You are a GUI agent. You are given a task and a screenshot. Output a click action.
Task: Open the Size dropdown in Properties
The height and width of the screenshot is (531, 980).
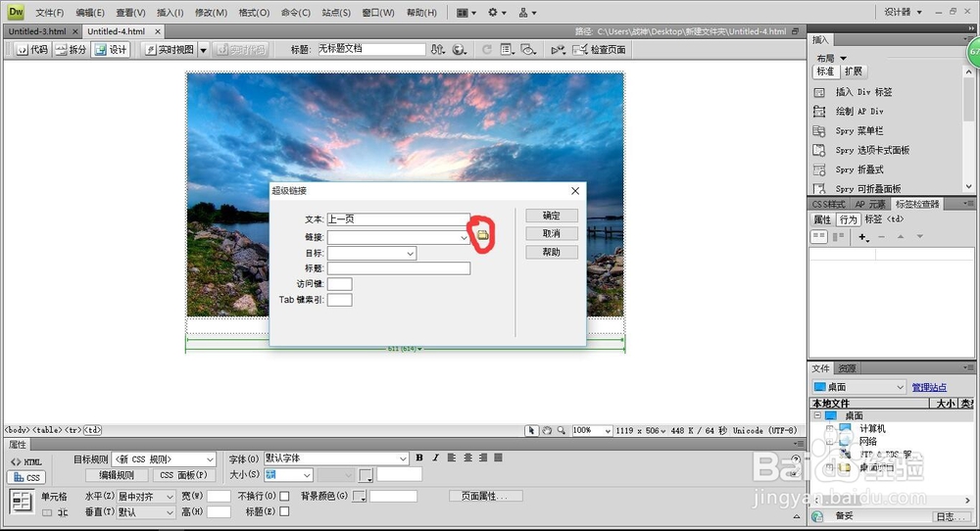pos(307,475)
